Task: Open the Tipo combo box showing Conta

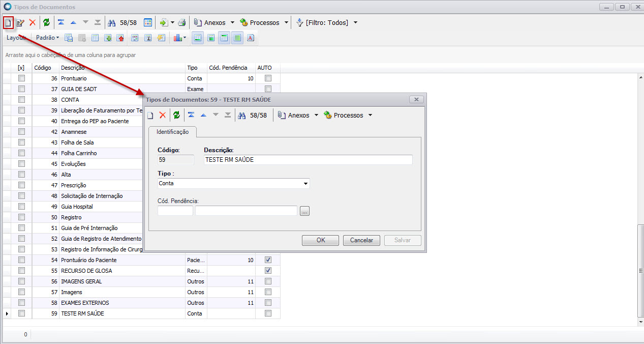Action: 233,183
